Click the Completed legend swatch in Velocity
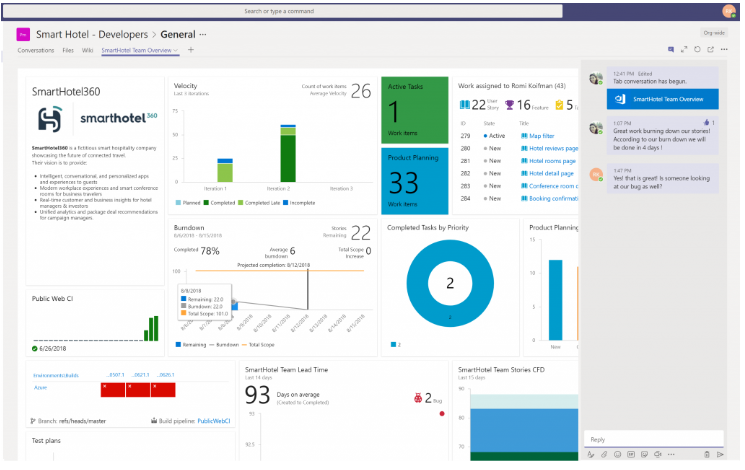 click(206, 203)
